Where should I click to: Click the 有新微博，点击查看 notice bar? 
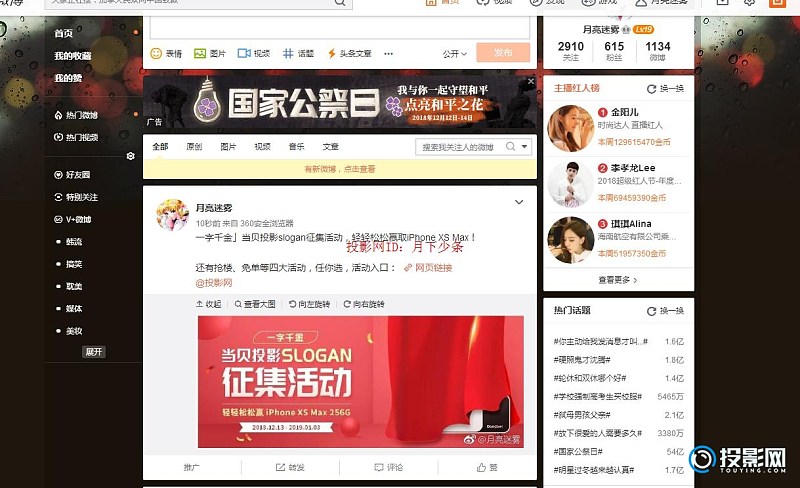(340, 169)
